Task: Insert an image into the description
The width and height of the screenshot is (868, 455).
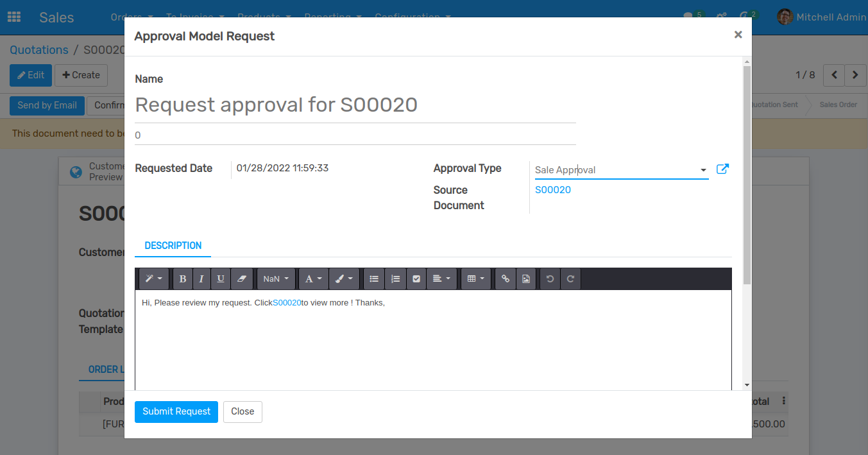Action: (x=526, y=279)
